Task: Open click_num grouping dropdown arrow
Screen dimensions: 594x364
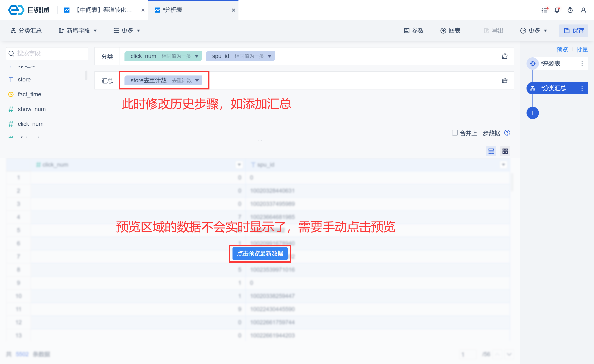Action: point(196,56)
